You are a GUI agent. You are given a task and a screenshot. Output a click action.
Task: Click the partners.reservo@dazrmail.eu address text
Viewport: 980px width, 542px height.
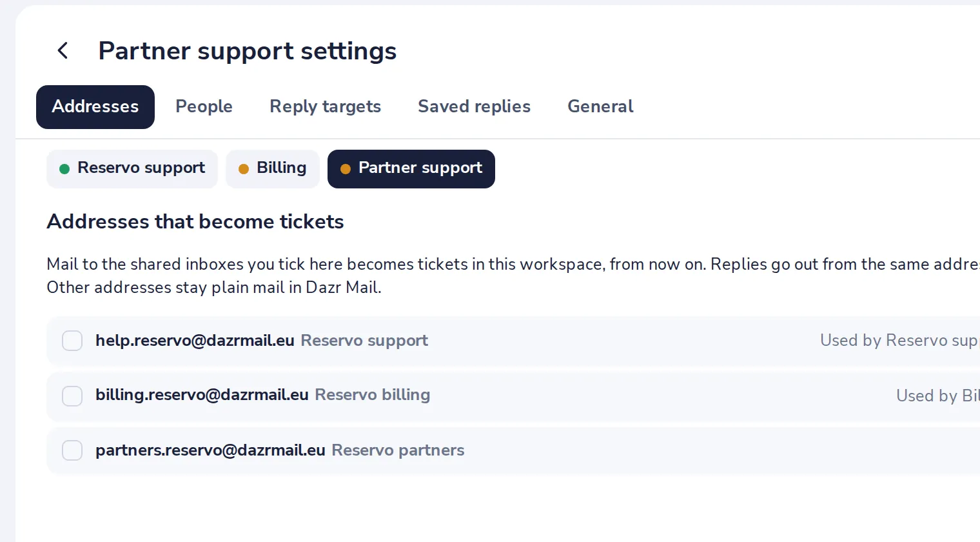point(210,450)
